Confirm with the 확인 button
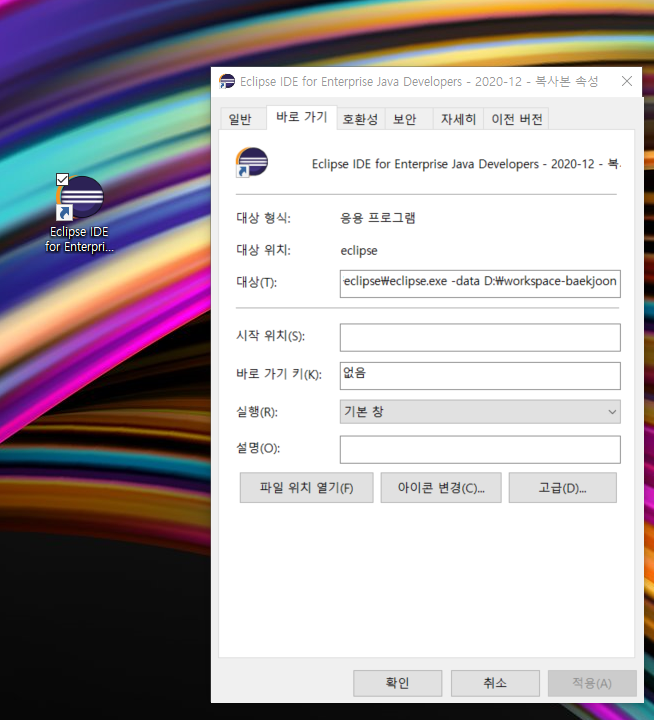Viewport: 654px width, 720px height. click(398, 683)
